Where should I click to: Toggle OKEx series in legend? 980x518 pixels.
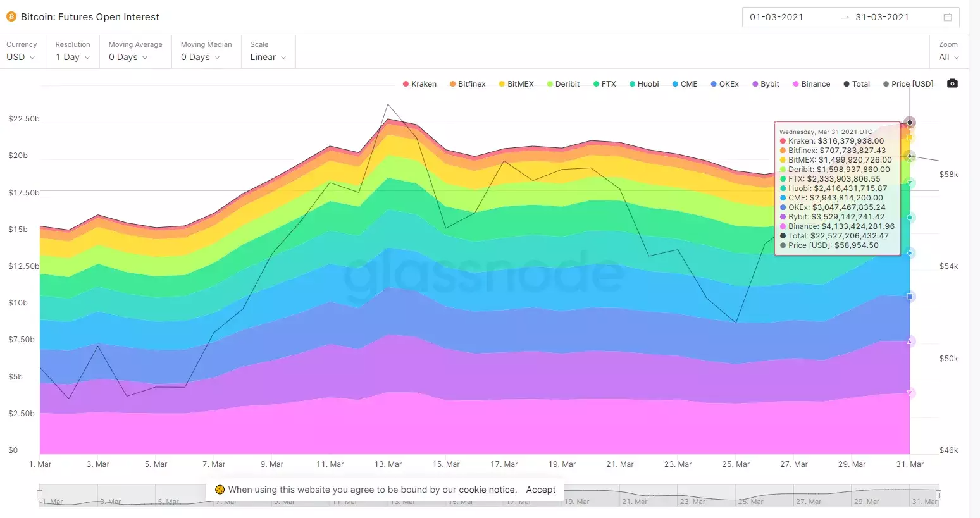pos(724,84)
